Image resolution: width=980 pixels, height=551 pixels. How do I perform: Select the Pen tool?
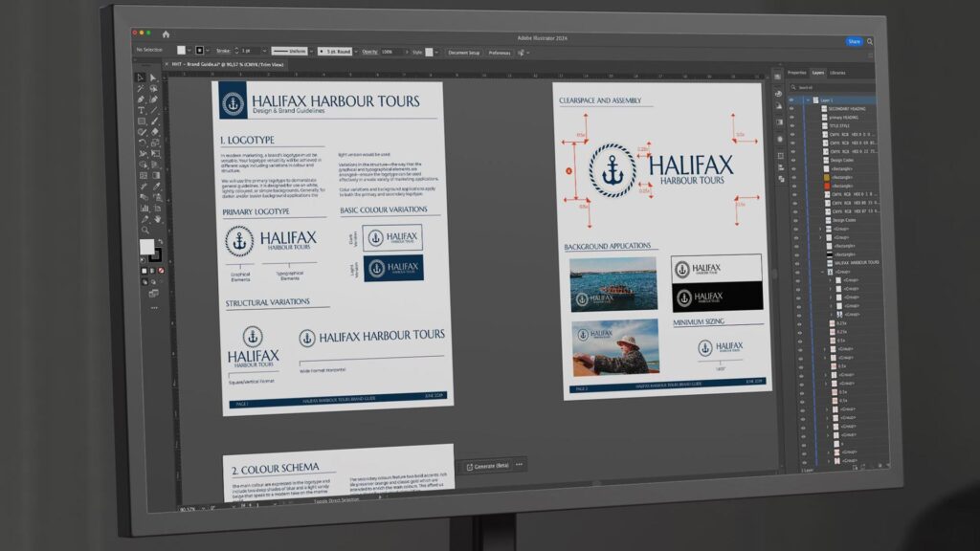point(142,99)
